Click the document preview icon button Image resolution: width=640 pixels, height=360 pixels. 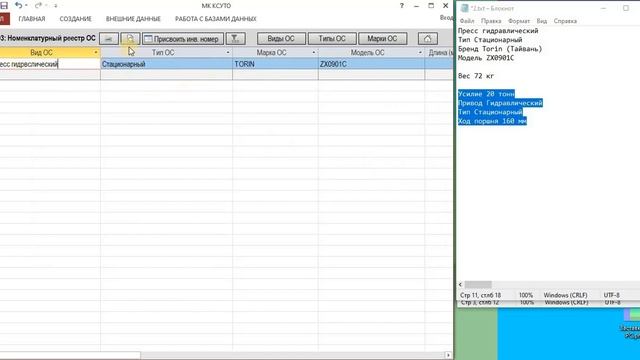130,39
